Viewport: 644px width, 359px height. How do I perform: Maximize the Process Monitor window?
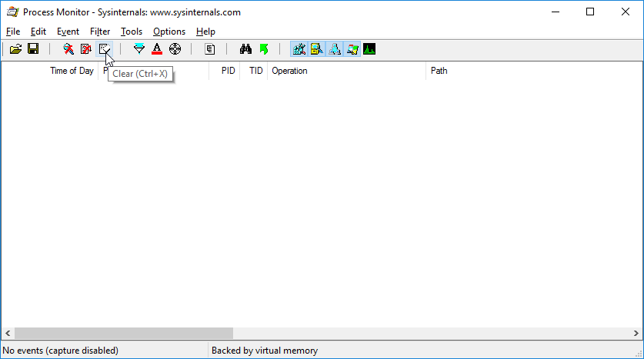(590, 12)
